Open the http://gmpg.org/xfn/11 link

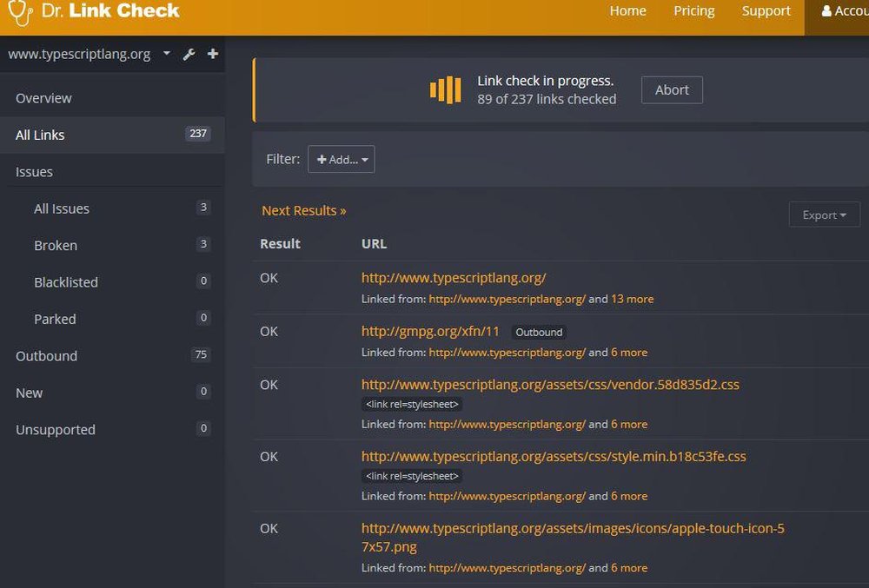point(430,331)
